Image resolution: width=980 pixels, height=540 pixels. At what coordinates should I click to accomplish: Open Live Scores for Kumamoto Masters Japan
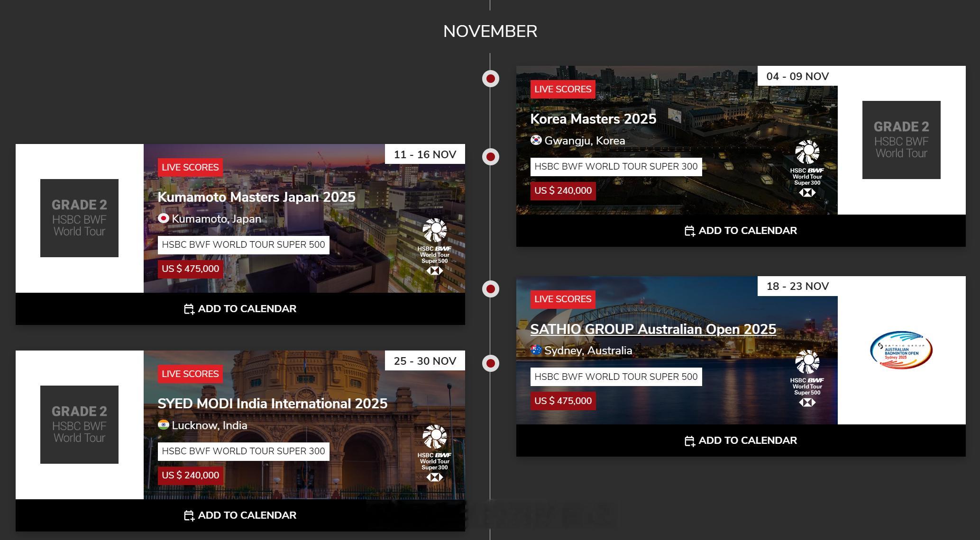click(x=190, y=167)
